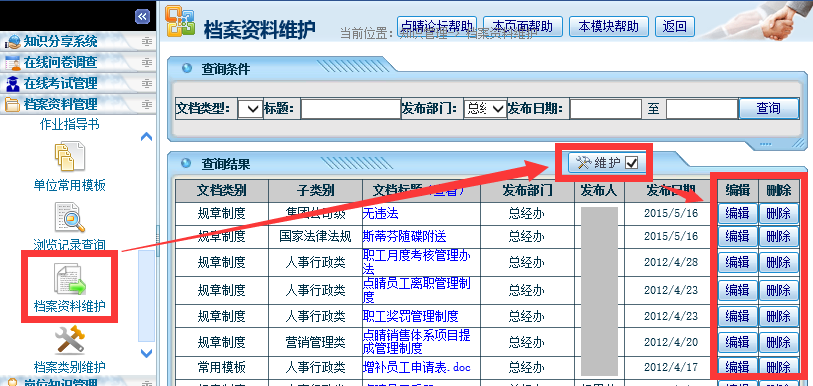Screen dimensions: 813x386
Task: Collapse sidebar list with up chevron
Action: tap(147, 137)
